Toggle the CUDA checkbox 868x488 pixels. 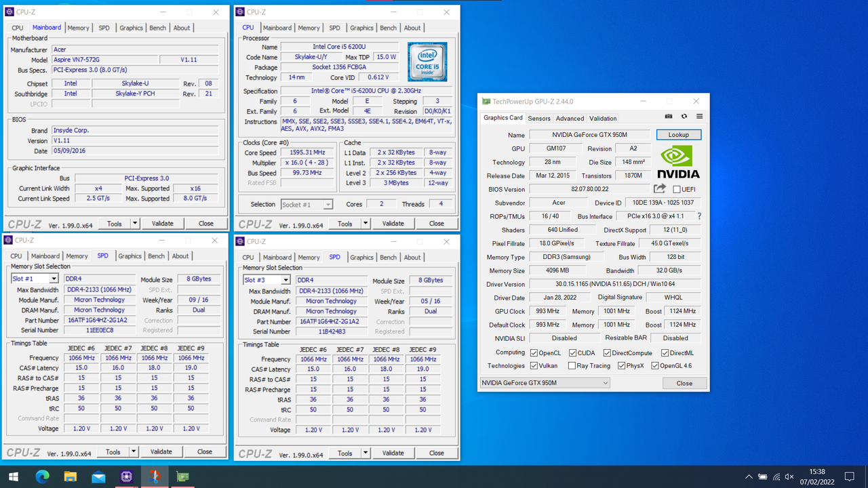pos(573,352)
